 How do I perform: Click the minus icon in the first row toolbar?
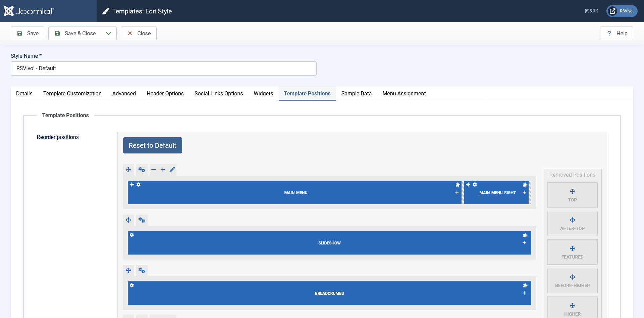coord(154,170)
